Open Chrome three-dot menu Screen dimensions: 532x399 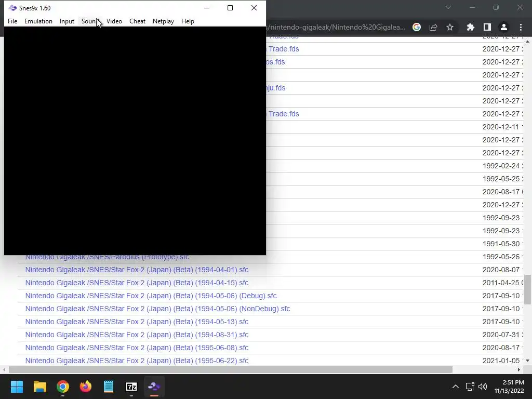(x=521, y=27)
